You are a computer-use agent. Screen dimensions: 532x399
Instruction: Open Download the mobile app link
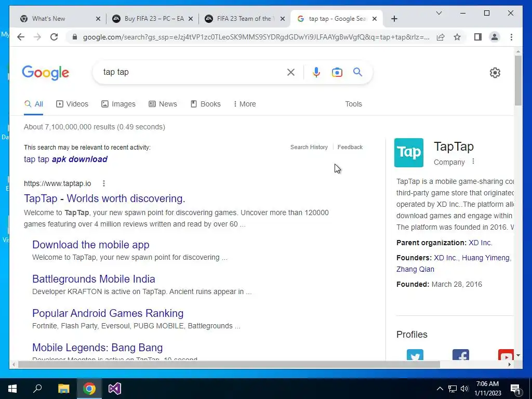point(90,244)
